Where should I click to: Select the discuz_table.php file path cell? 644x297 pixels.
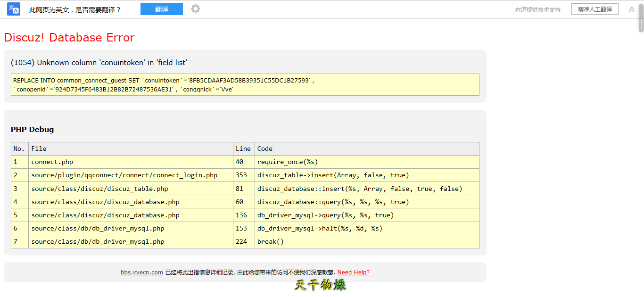99,189
